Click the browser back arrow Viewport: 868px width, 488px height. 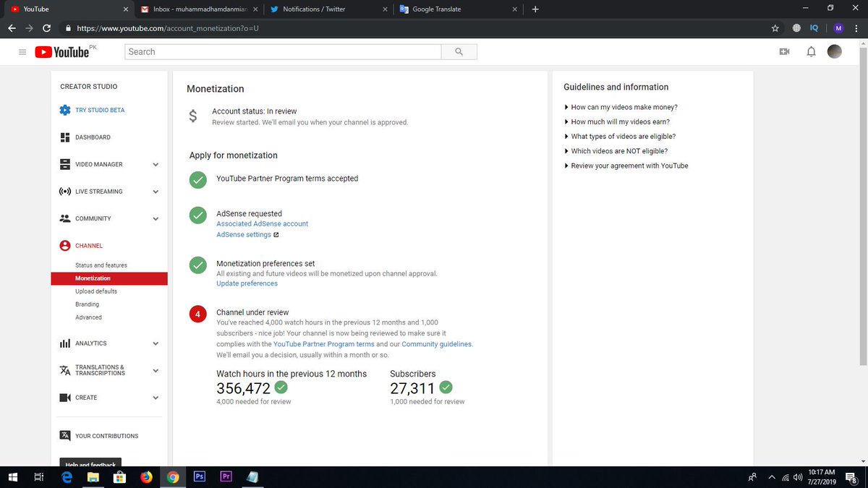pos(12,28)
